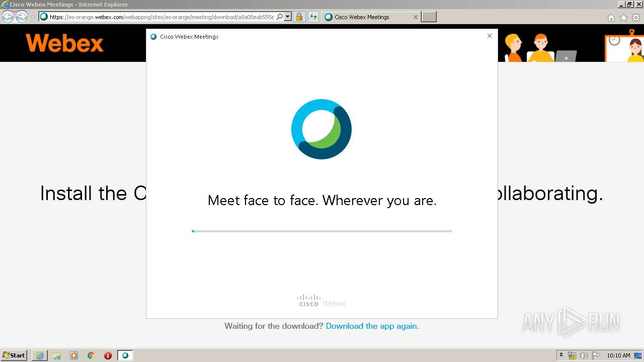
Task: Open a new blank browser tab
Action: click(x=429, y=17)
